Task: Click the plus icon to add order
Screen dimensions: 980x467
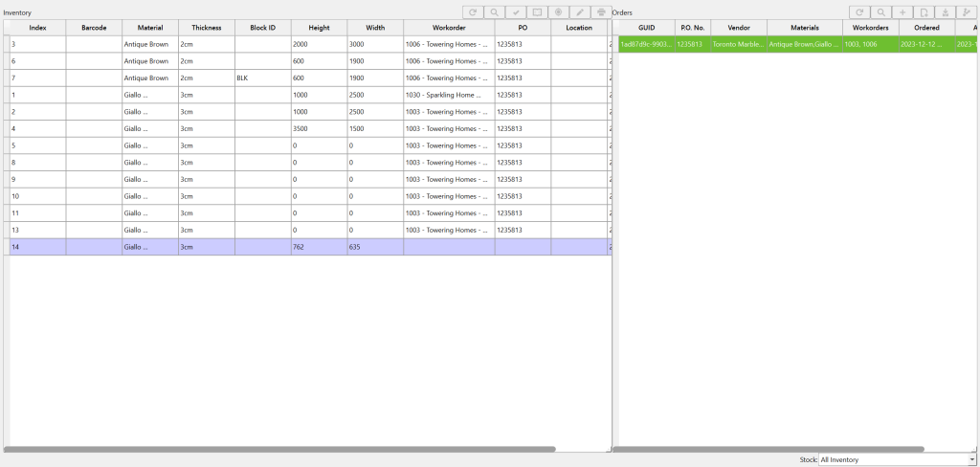Action: [902, 12]
